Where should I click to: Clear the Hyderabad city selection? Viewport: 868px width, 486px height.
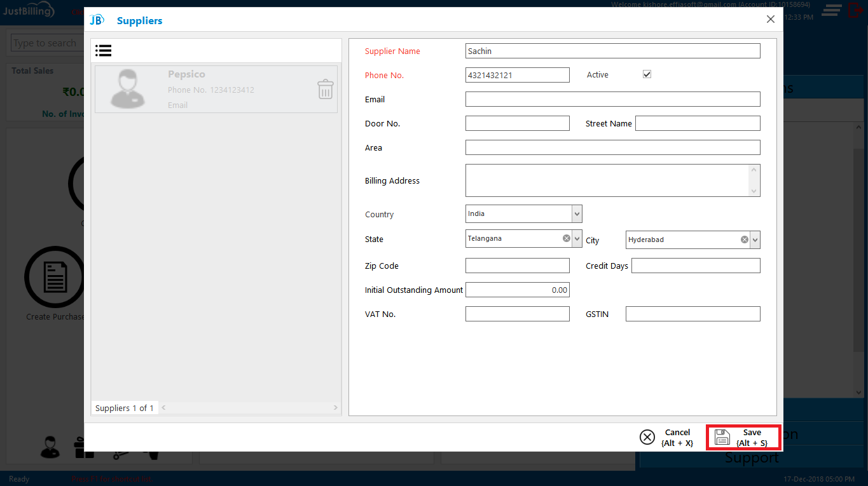click(744, 240)
